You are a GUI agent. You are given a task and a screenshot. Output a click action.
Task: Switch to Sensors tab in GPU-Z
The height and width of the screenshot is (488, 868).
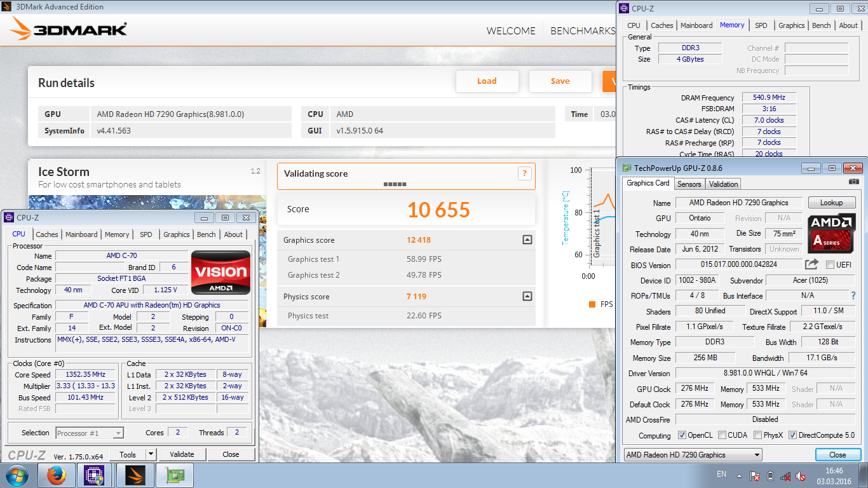tap(689, 184)
